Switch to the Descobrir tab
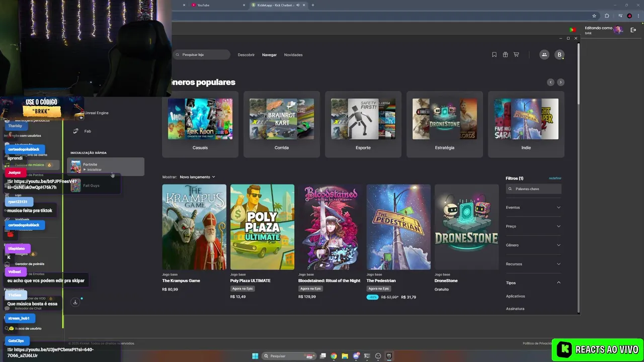Viewport: 644px width, 362px height. (x=246, y=55)
